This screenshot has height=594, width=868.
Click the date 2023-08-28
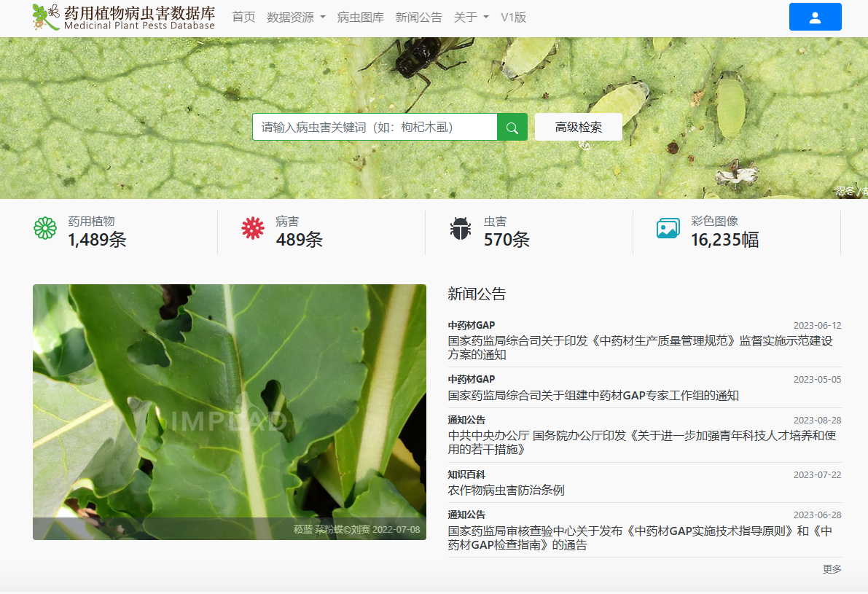point(817,421)
